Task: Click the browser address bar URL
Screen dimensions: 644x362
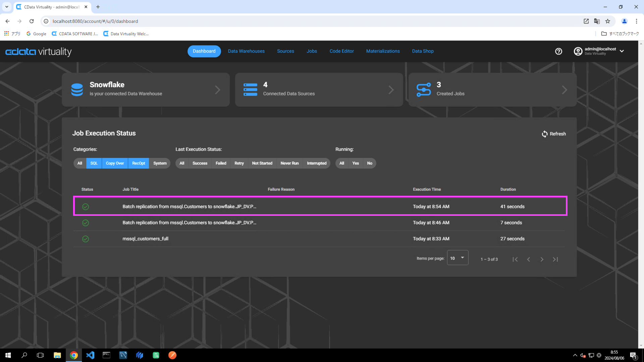Action: click(x=95, y=21)
